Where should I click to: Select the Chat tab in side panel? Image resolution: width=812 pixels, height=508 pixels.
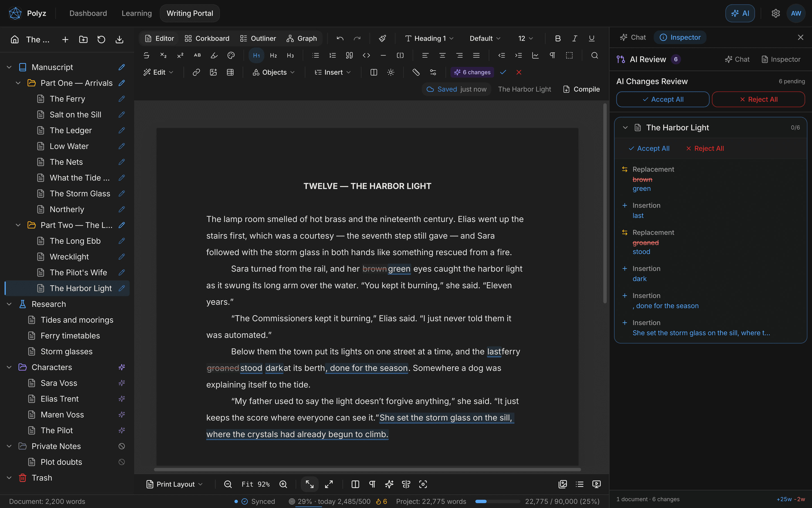pos(633,37)
